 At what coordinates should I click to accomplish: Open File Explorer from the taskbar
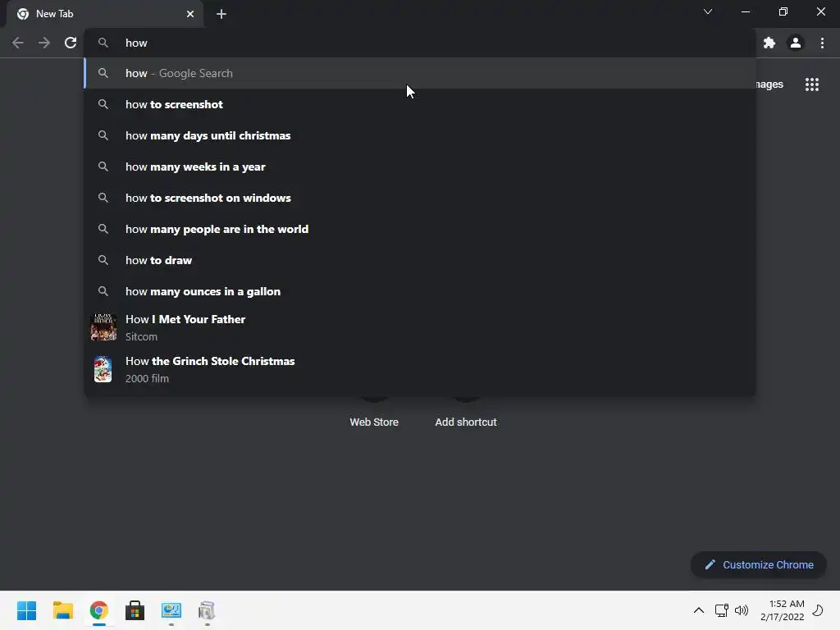[x=62, y=610]
